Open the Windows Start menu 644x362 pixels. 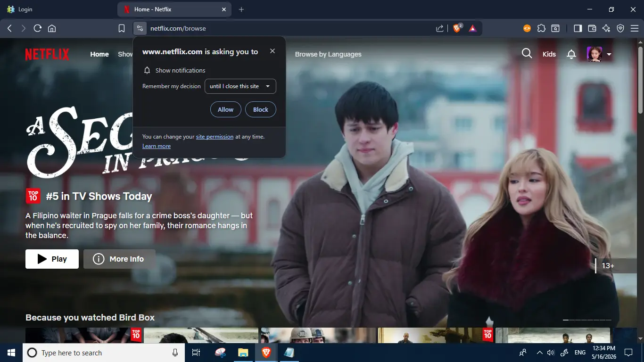[x=11, y=353]
